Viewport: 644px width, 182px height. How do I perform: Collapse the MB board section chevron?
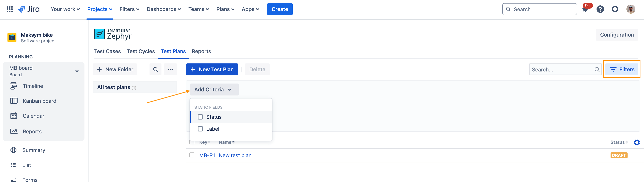(77, 71)
